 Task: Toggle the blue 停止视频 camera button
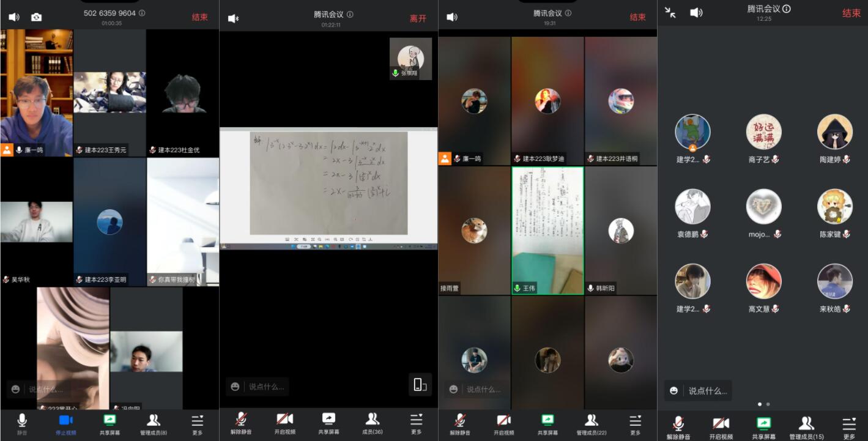pyautogui.click(x=65, y=423)
